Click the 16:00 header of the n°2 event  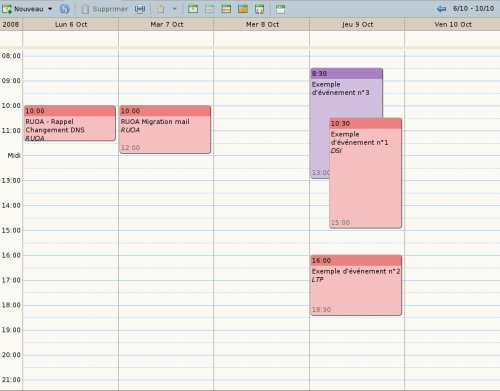pyautogui.click(x=356, y=261)
